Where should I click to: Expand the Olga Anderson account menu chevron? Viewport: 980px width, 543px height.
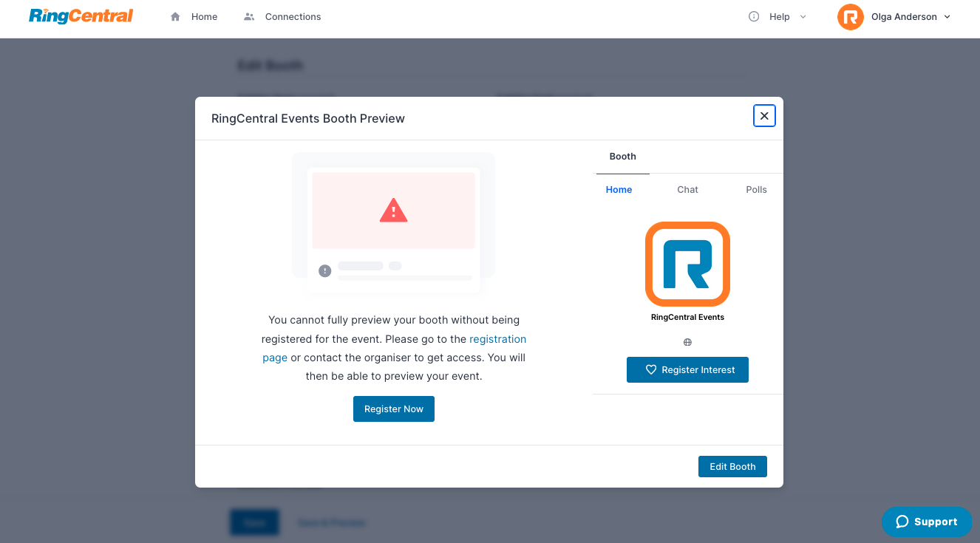947,17
